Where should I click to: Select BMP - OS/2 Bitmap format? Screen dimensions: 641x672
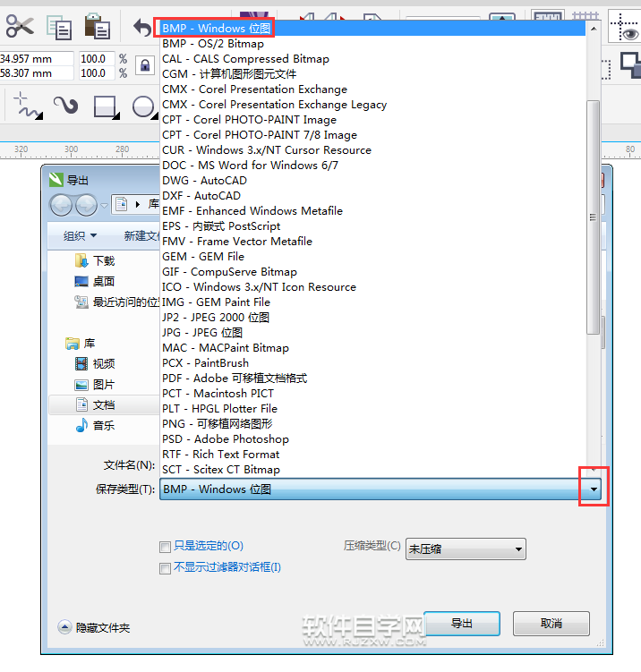tap(372, 44)
